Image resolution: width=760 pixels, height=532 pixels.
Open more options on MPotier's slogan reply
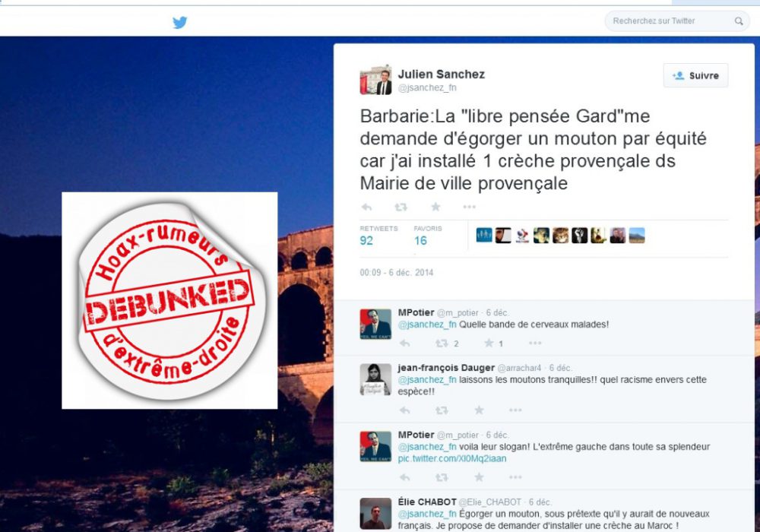coord(515,477)
